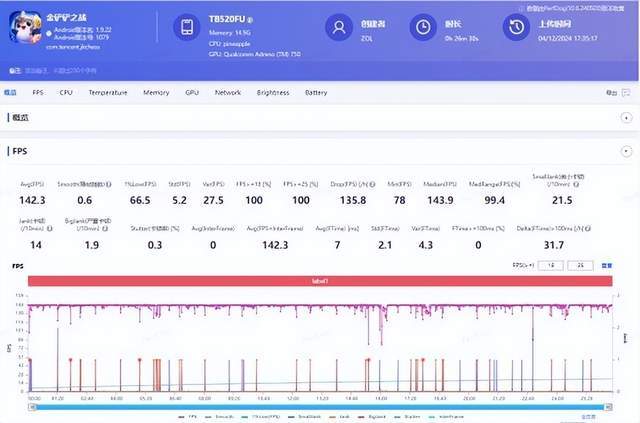Click the chart menu icon beside FPS inputs
The image size is (640, 423).
point(606,266)
